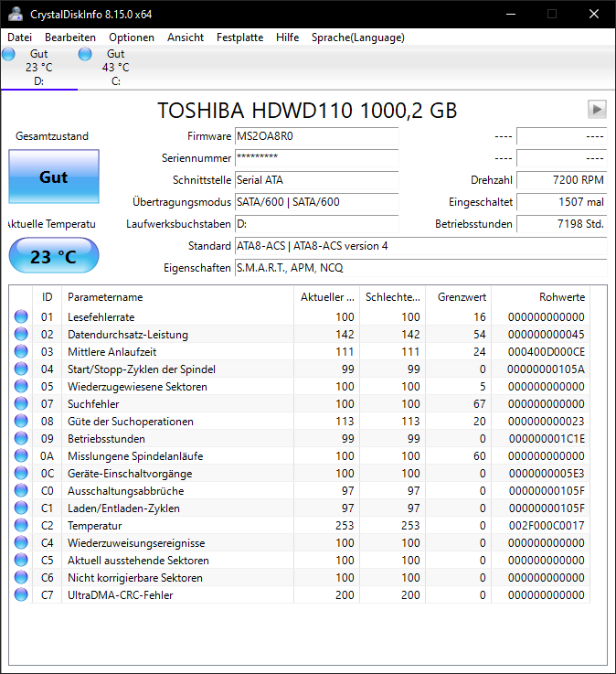This screenshot has height=674, width=616.
Task: Click the Betriebsstunden value 7198 Std.
Action: coord(561,224)
